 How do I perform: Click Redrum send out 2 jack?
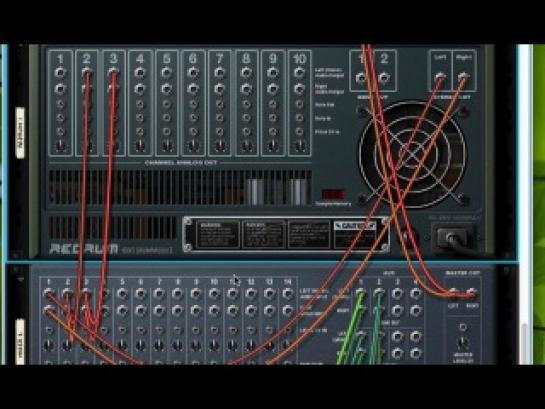(x=383, y=78)
